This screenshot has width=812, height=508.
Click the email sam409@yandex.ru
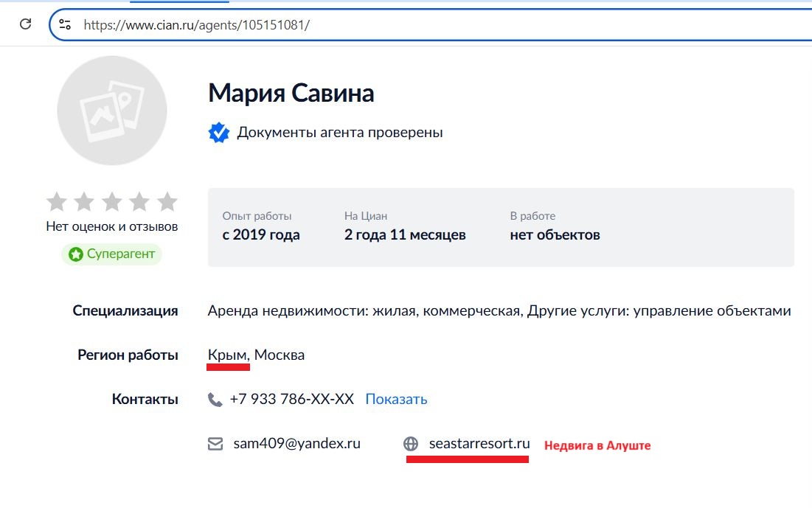coord(296,444)
